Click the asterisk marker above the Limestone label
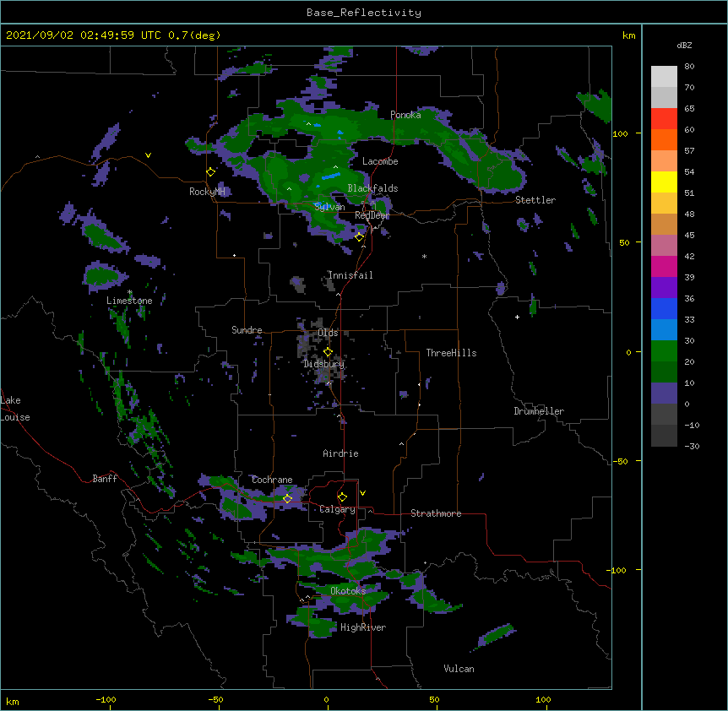 130,292
